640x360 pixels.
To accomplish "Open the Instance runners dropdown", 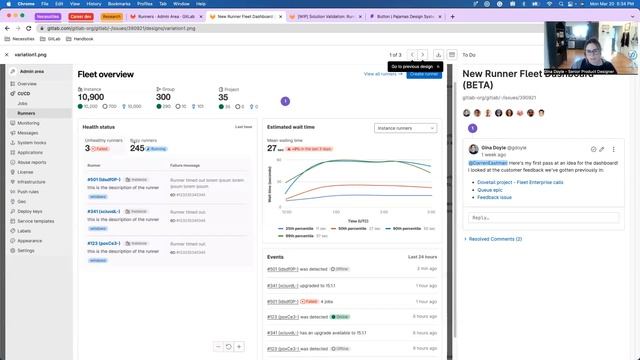I will tap(405, 128).
